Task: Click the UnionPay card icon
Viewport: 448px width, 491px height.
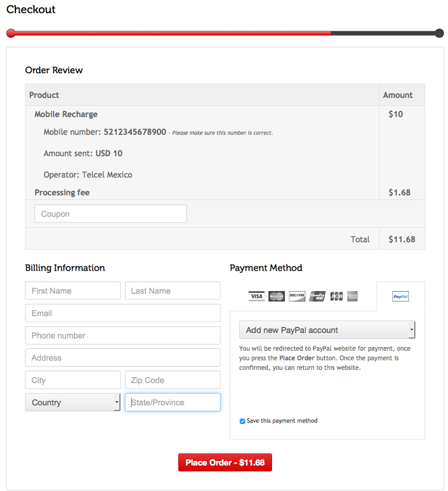Action: (x=317, y=296)
